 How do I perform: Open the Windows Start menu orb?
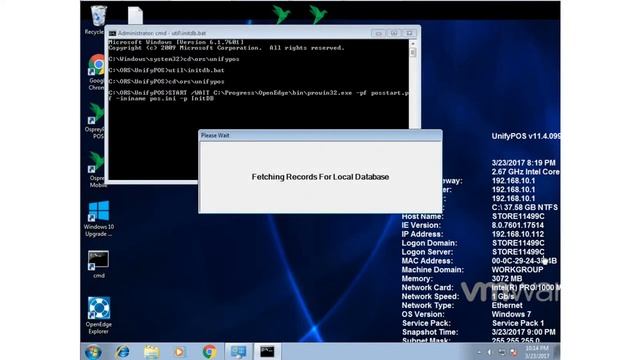click(93, 351)
